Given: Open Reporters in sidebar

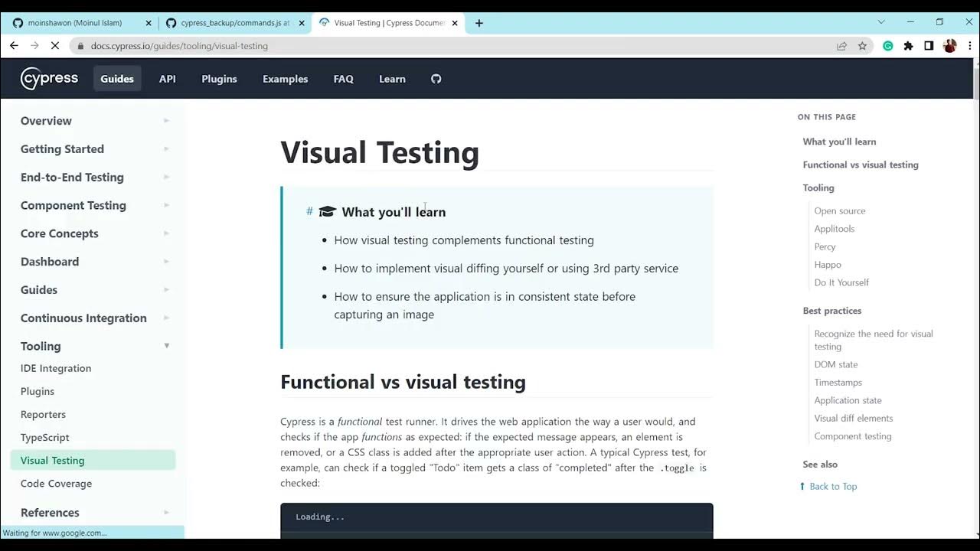Looking at the screenshot, I should pyautogui.click(x=43, y=414).
